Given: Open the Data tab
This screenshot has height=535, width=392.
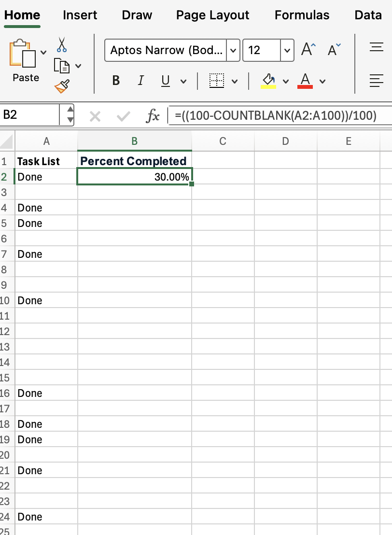Looking at the screenshot, I should tap(368, 15).
